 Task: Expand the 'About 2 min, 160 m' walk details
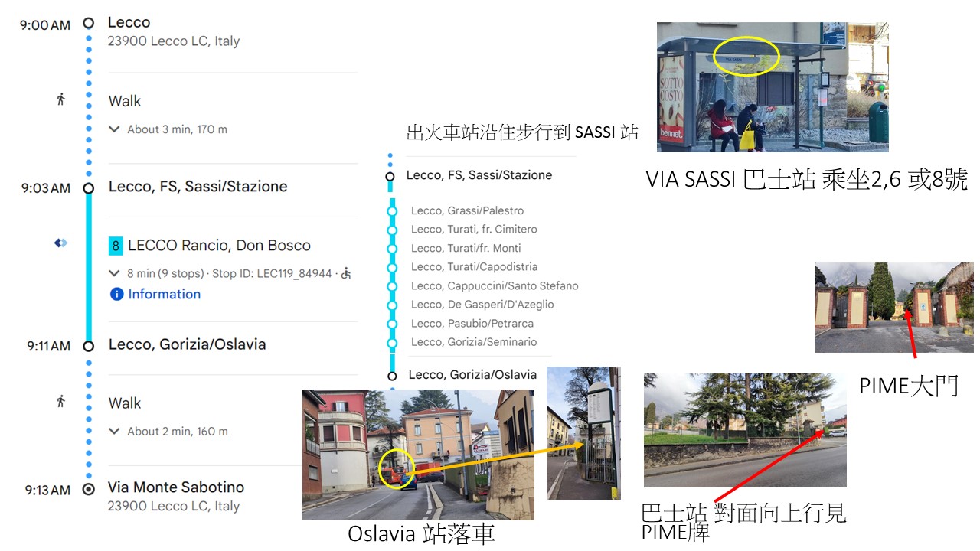(115, 432)
